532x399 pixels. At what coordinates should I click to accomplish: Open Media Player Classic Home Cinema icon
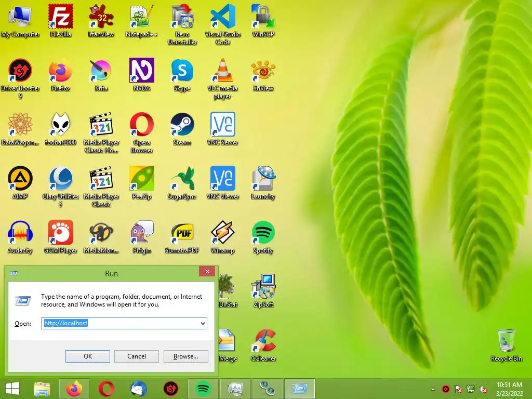point(101,132)
